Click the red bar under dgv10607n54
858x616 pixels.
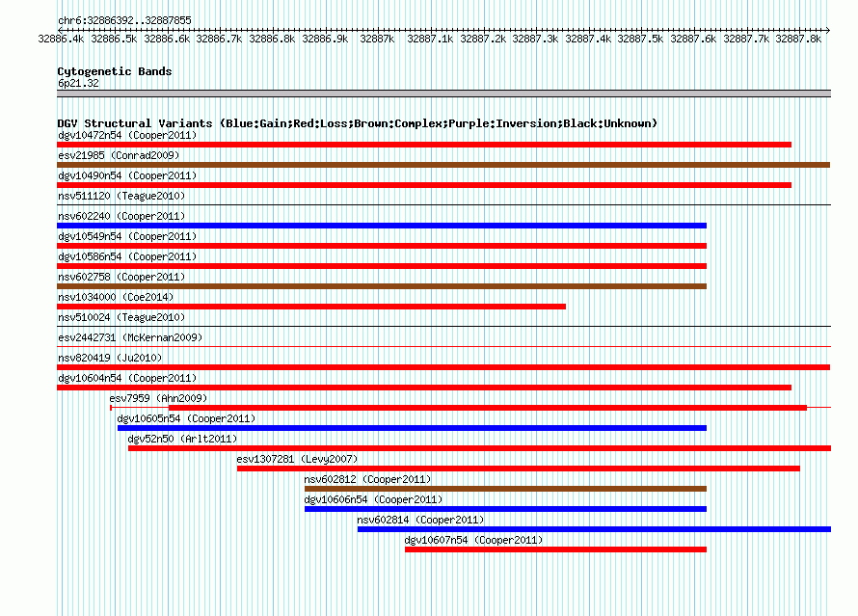[x=556, y=549]
